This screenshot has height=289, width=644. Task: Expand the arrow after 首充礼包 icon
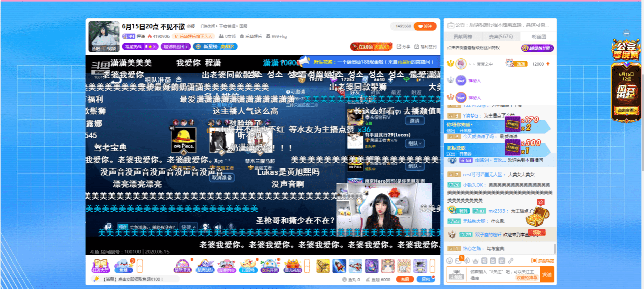click(x=307, y=265)
